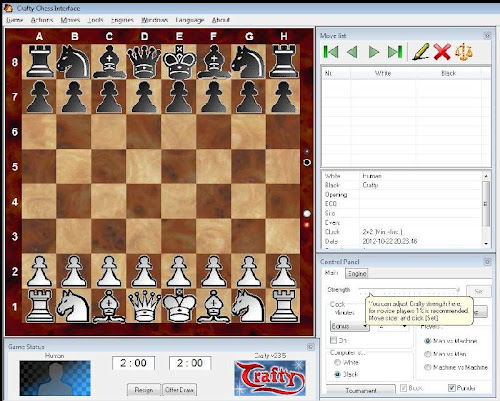Open the Actions menu
This screenshot has height=401, width=500.
pos(42,20)
